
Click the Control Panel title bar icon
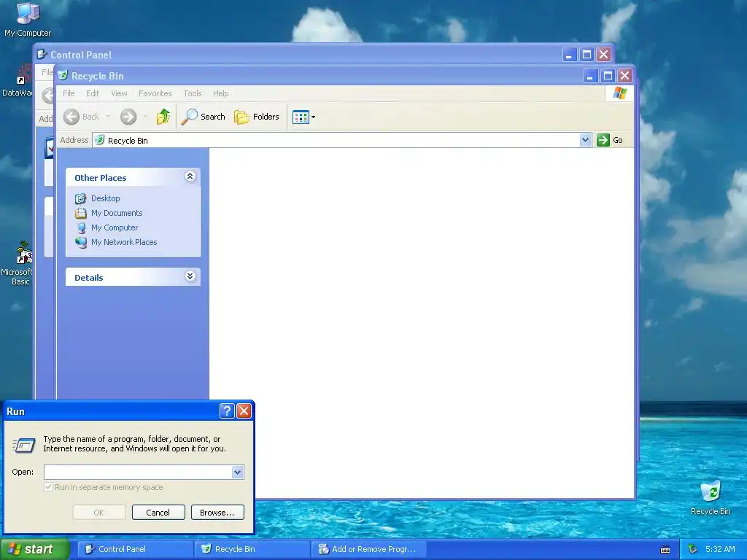coord(42,54)
